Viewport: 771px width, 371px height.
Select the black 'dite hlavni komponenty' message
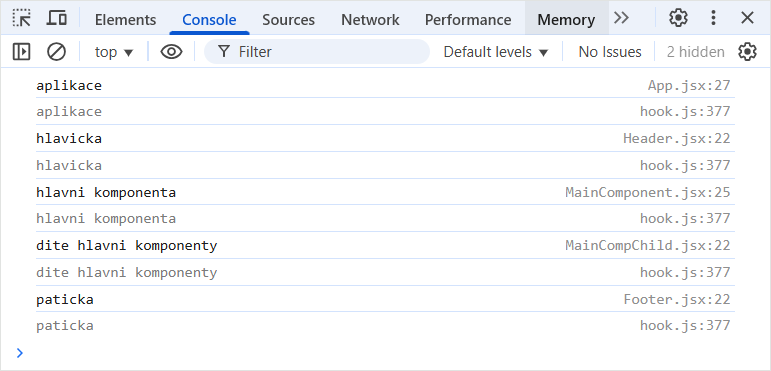coord(126,245)
